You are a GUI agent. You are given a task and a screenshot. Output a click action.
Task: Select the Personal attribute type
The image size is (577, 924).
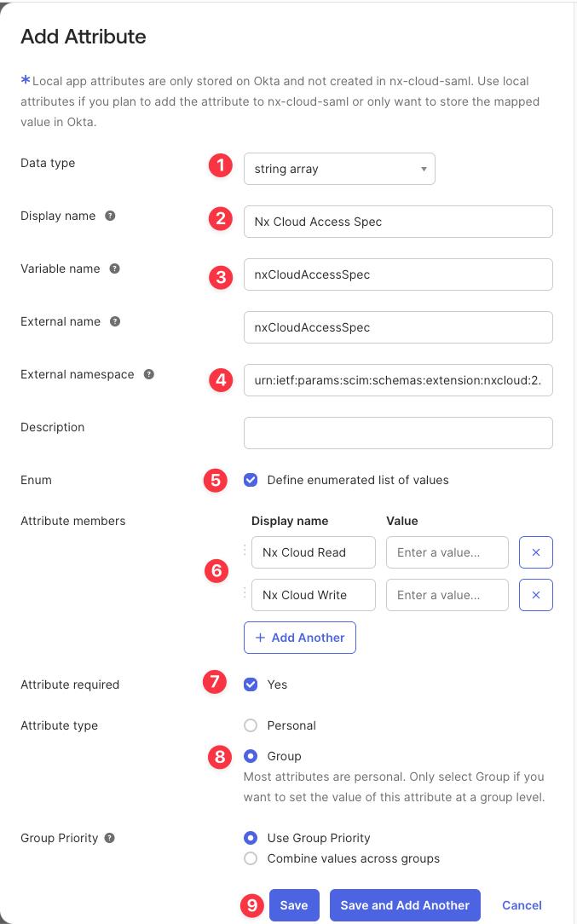click(251, 725)
